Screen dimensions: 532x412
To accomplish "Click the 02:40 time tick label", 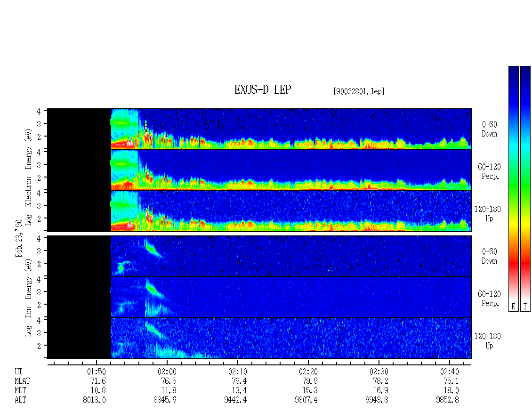I will click(x=449, y=372).
